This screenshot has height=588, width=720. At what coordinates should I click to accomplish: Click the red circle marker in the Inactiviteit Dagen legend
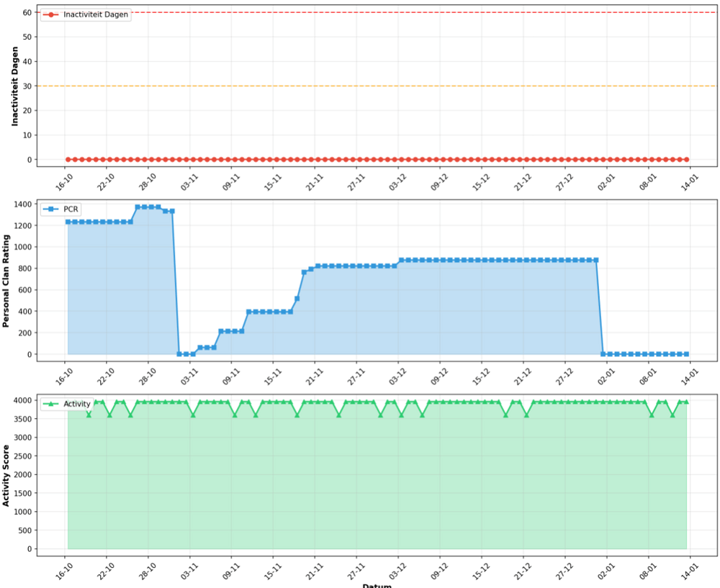click(52, 14)
